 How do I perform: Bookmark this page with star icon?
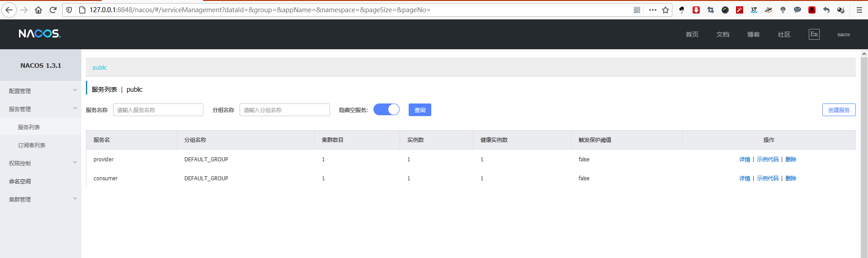pos(665,10)
